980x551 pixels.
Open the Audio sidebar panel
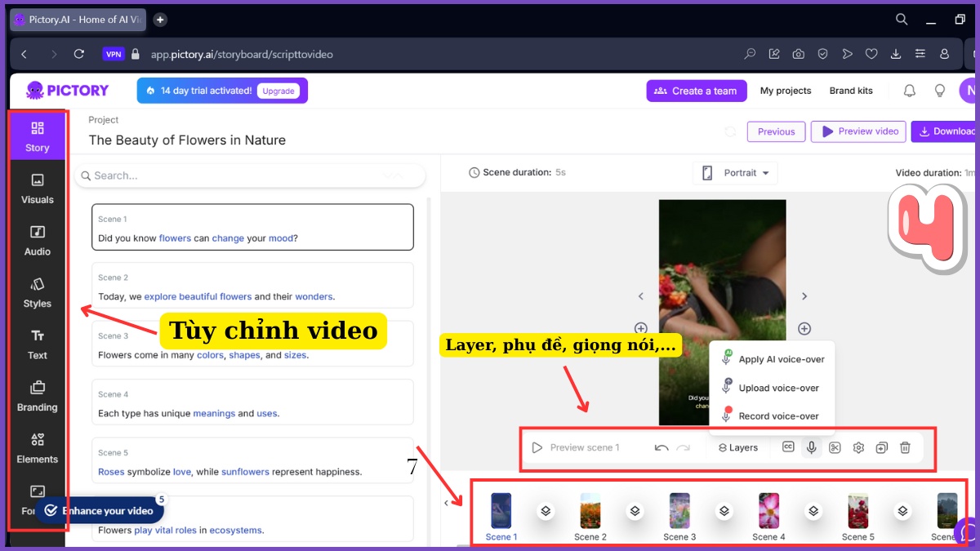(x=37, y=241)
